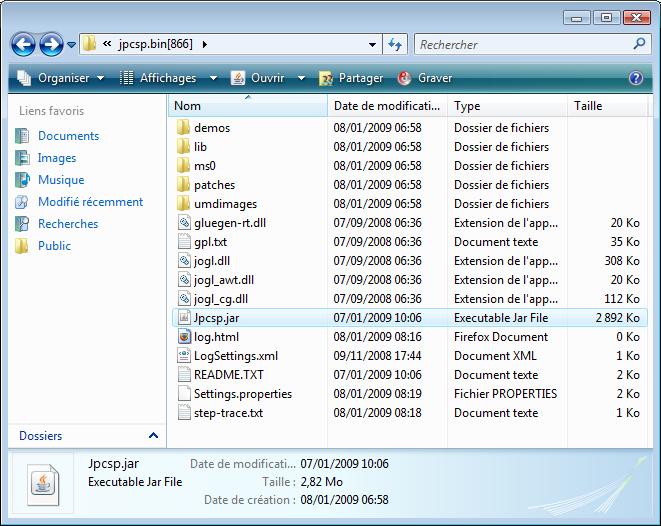Expand the jpcsp.bin[866] breadcrumb arrow
The height and width of the screenshot is (526, 661).
(205, 44)
